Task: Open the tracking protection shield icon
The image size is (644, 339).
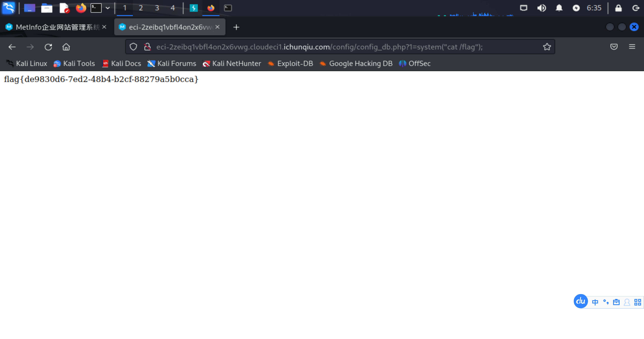Action: pyautogui.click(x=133, y=47)
